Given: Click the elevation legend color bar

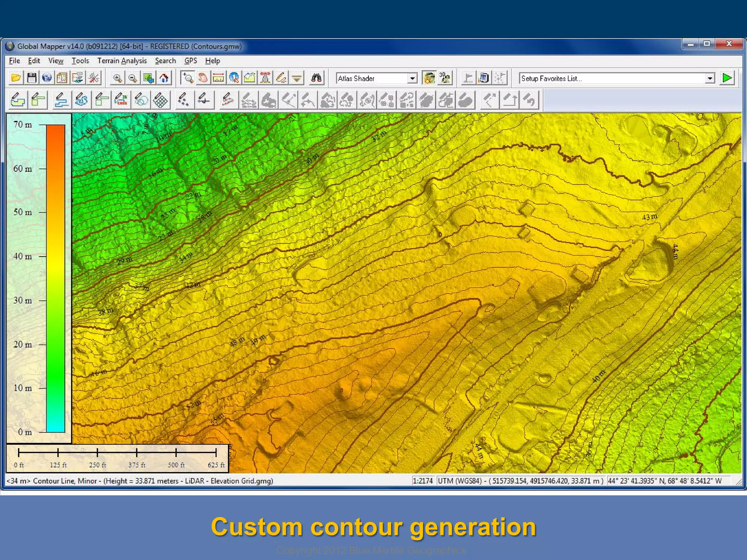Looking at the screenshot, I should point(55,279).
